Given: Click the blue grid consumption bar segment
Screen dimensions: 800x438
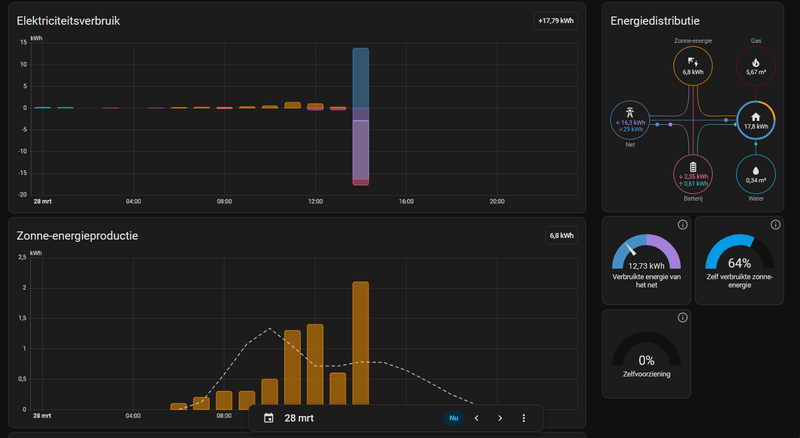Looking at the screenshot, I should [361, 78].
